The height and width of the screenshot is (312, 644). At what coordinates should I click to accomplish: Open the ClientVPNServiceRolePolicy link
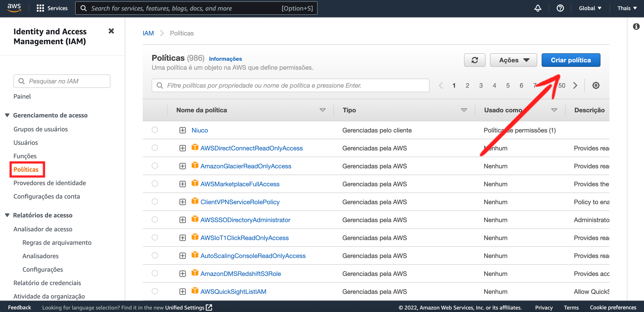(240, 202)
